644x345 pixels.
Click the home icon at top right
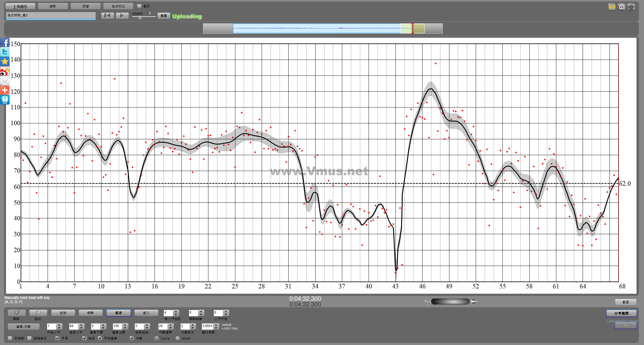(x=622, y=7)
